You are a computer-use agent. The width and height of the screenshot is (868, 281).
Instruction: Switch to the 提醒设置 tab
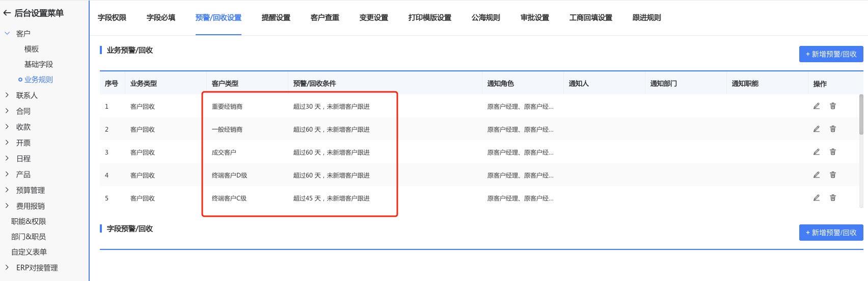pyautogui.click(x=276, y=18)
